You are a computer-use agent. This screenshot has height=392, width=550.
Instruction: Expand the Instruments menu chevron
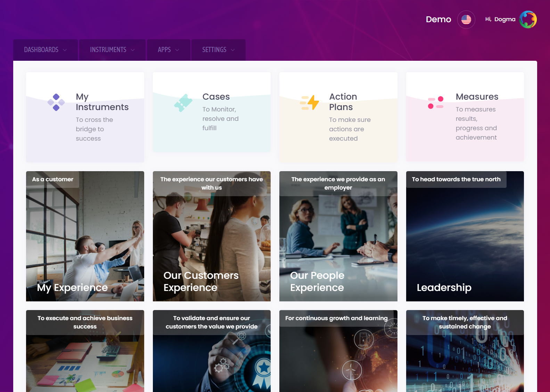(133, 50)
